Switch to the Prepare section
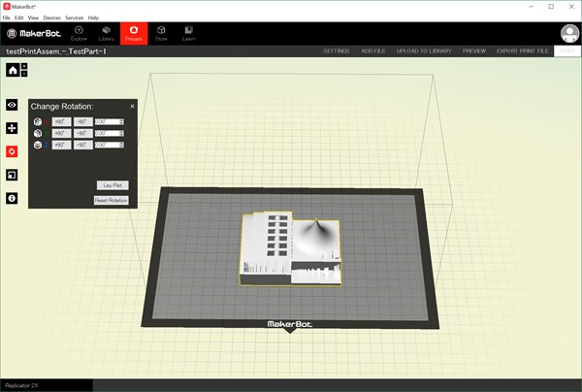 click(134, 33)
